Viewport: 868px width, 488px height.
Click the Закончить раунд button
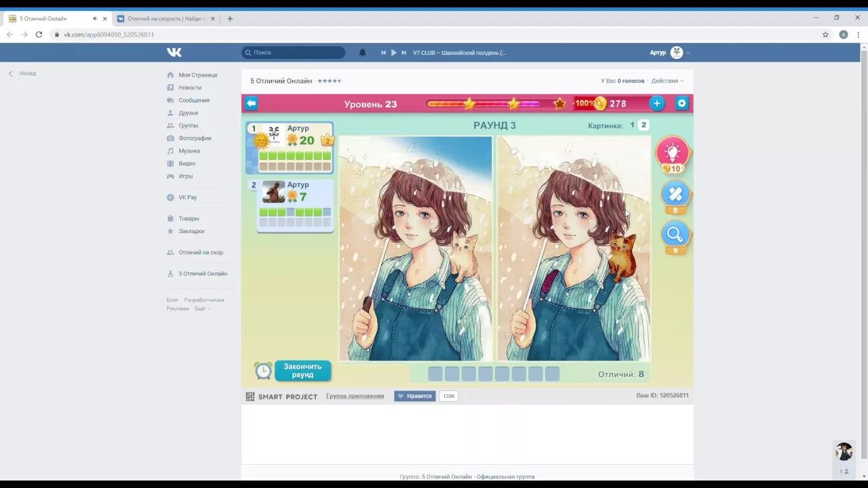click(x=302, y=371)
